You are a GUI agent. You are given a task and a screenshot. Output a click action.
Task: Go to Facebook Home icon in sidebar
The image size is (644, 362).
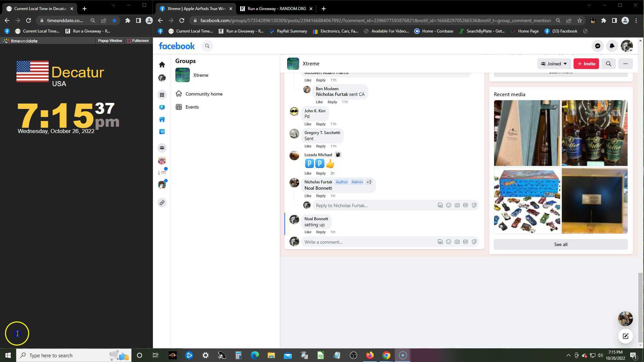[162, 64]
